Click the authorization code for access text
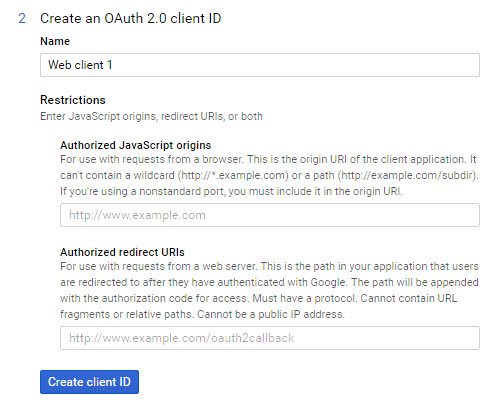 point(175,298)
